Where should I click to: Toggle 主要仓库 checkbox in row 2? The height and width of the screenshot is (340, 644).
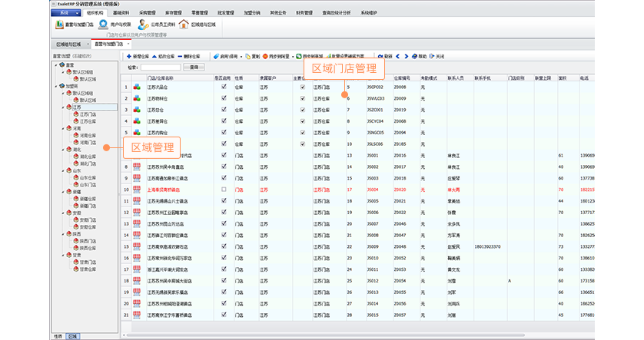pyautogui.click(x=303, y=98)
